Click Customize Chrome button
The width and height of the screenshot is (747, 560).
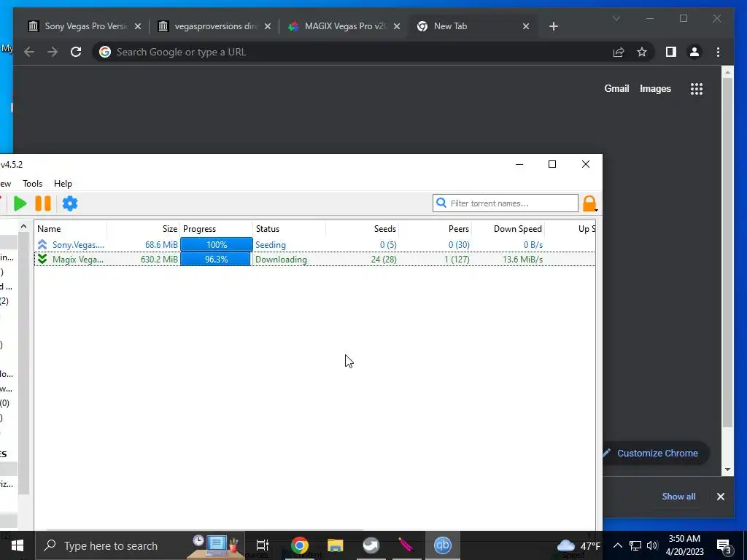coord(656,454)
